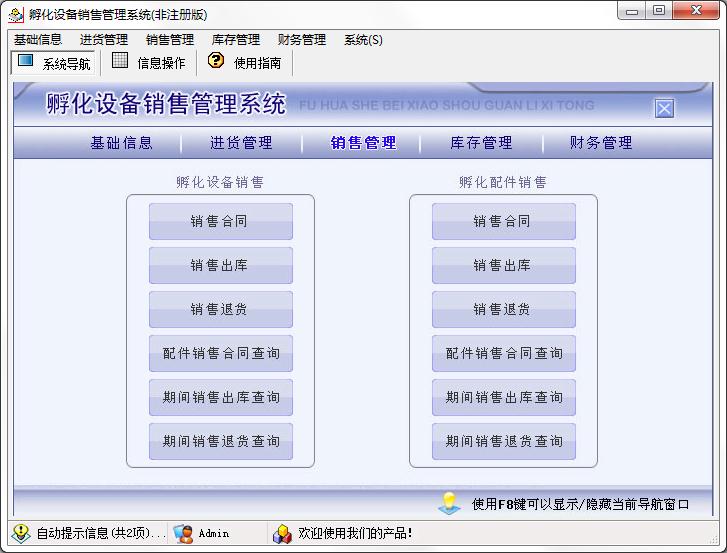Open 期间销售退货查询 under 孵化设备销售
The height and width of the screenshot is (553, 727).
pos(221,441)
